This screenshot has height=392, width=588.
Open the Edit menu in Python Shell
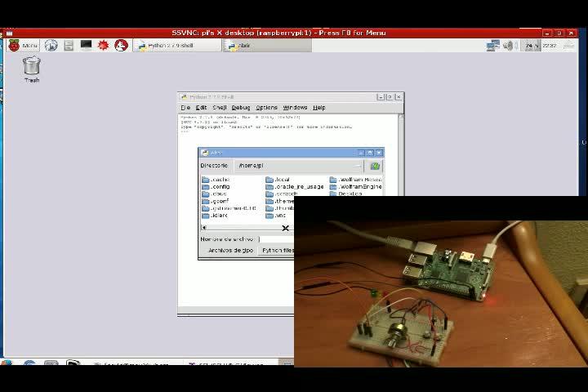pyautogui.click(x=201, y=108)
